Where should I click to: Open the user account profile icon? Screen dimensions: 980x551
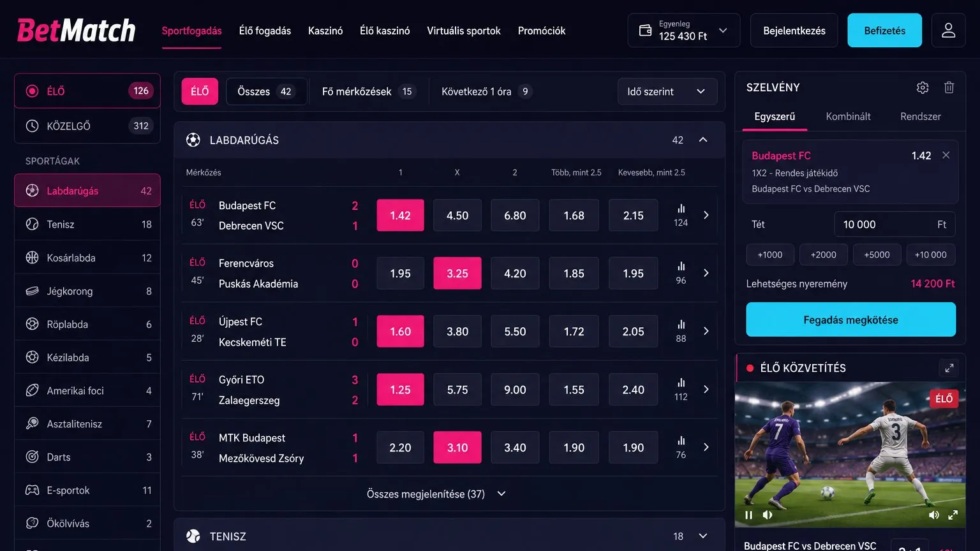(x=948, y=31)
